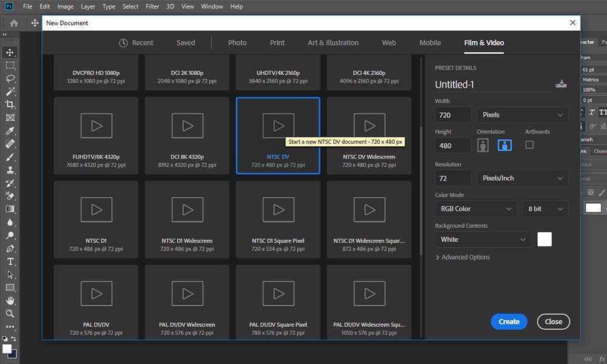607x364 pixels.
Task: Switch to the Mobile tab
Action: (430, 43)
